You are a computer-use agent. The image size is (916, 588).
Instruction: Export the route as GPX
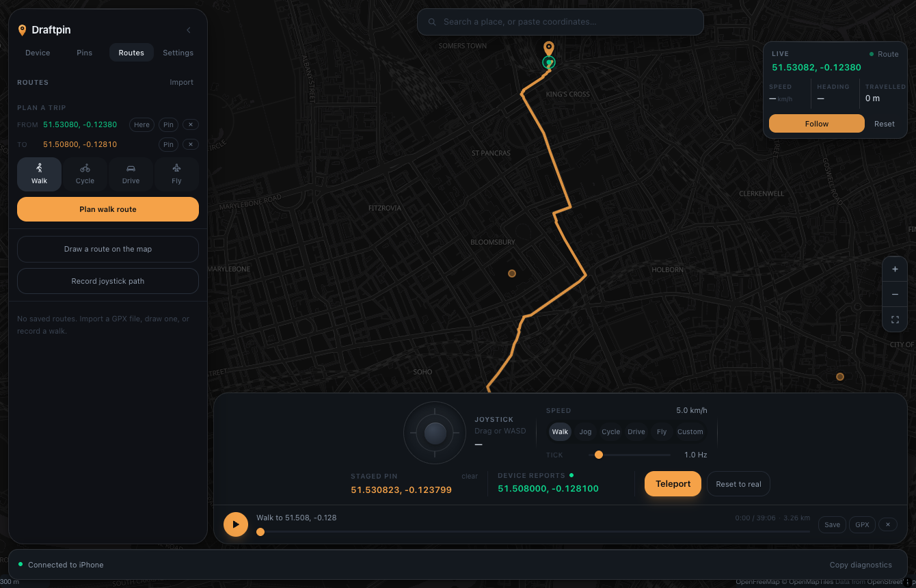[862, 524]
